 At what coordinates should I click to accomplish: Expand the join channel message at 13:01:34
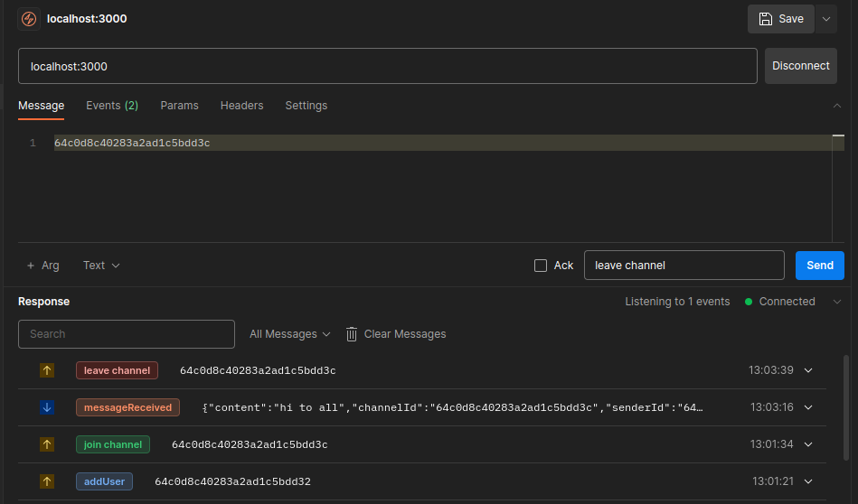point(808,445)
